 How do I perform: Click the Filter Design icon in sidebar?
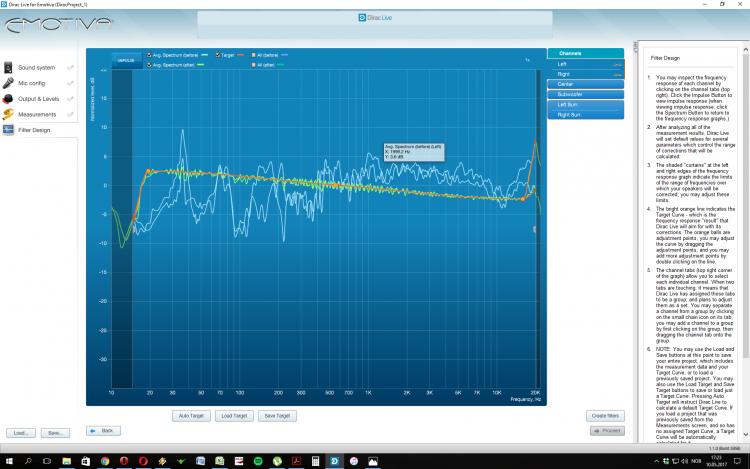click(x=8, y=130)
